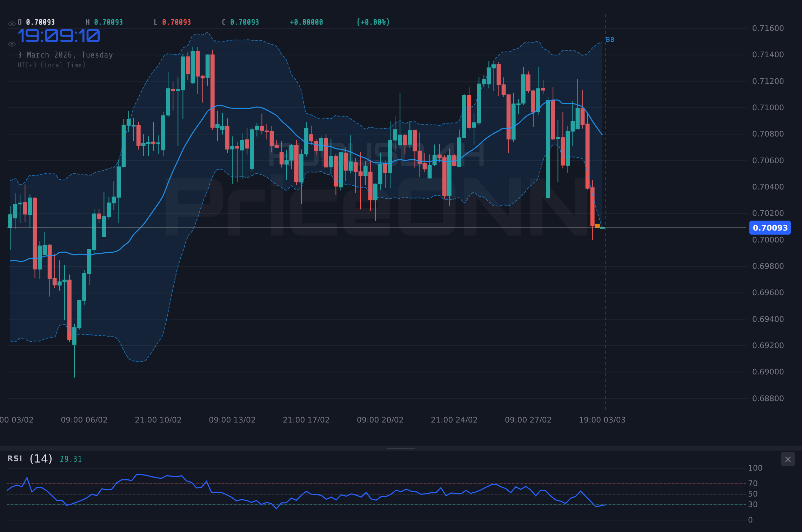This screenshot has height=532, width=802.
Task: Select the RSI value 29.31
Action: 71,459
